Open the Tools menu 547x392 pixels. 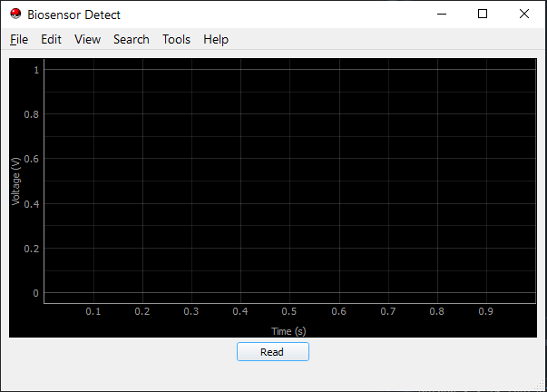click(176, 39)
